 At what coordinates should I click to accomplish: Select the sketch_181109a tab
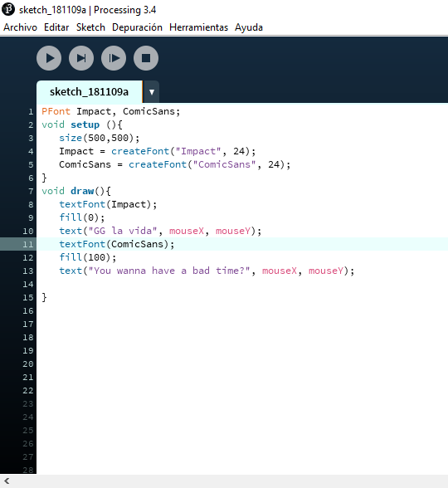pyautogui.click(x=90, y=92)
